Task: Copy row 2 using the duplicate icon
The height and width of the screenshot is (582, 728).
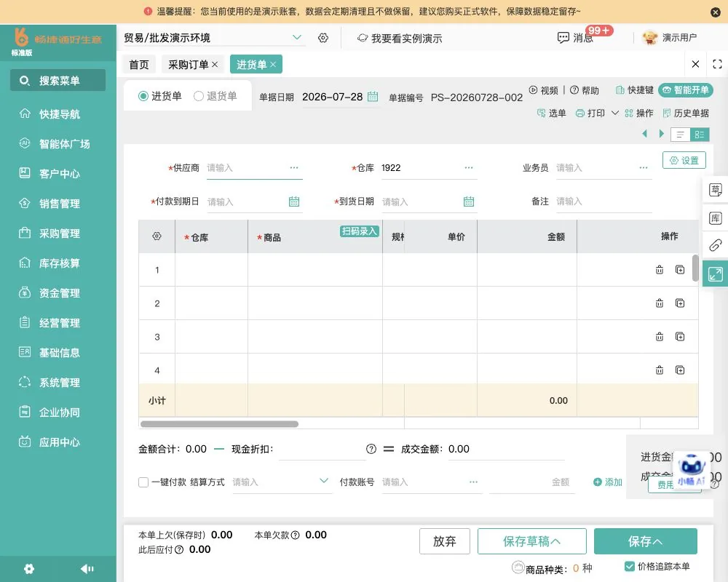Action: tap(680, 303)
